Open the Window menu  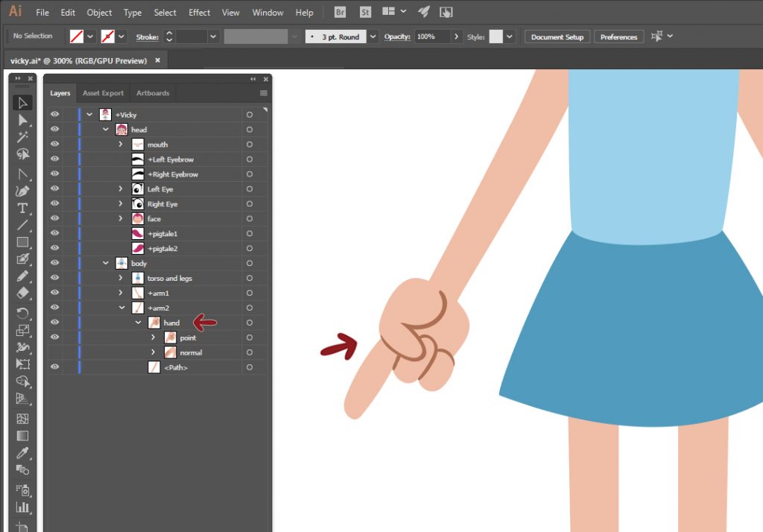pyautogui.click(x=267, y=13)
